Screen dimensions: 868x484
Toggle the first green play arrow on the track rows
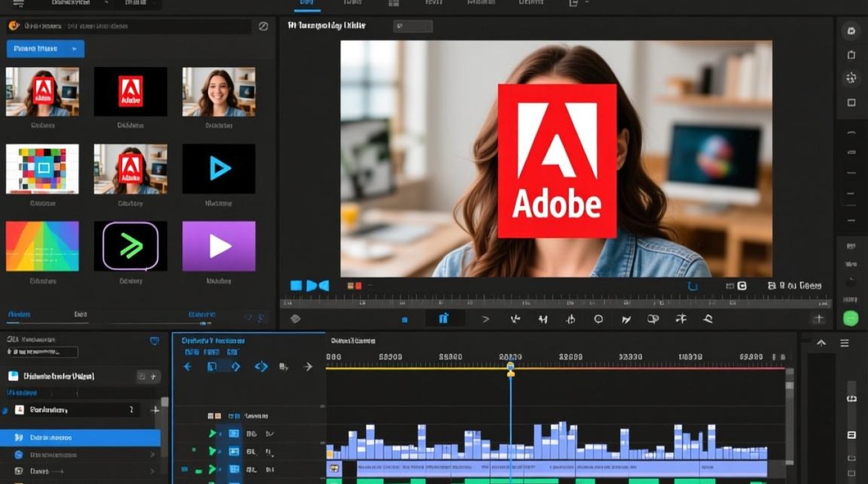pyautogui.click(x=212, y=434)
